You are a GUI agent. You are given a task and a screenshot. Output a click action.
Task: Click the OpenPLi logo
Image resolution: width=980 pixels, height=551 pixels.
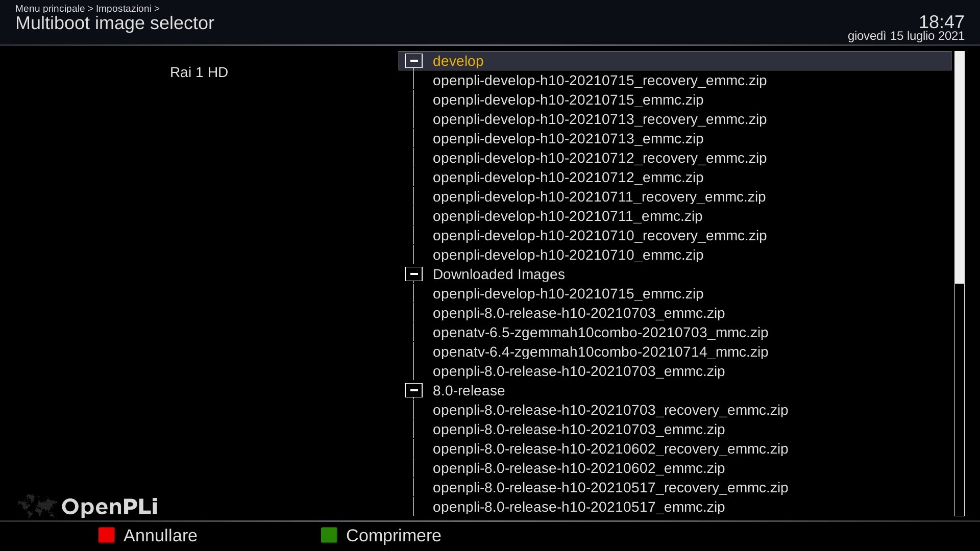[88, 506]
